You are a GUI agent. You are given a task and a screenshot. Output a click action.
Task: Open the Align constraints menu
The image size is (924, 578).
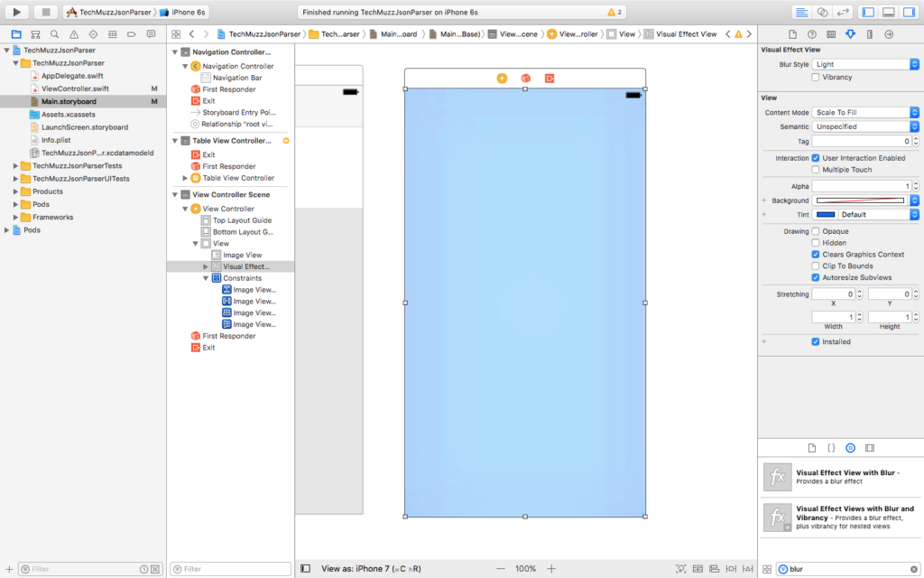coord(715,569)
